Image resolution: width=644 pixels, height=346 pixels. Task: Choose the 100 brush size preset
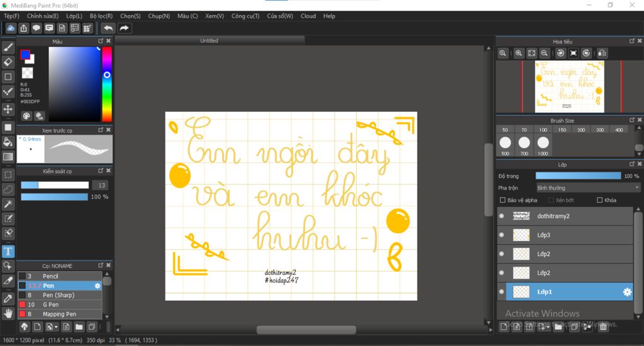pos(543,130)
